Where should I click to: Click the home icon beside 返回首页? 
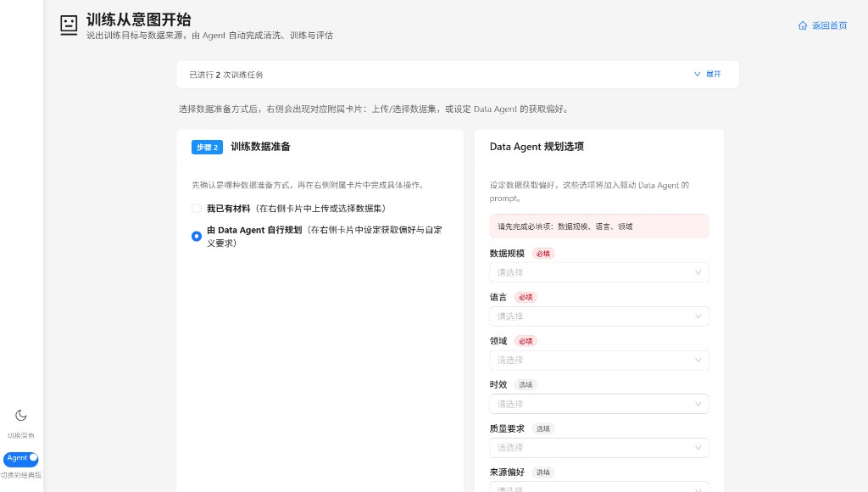pos(803,25)
